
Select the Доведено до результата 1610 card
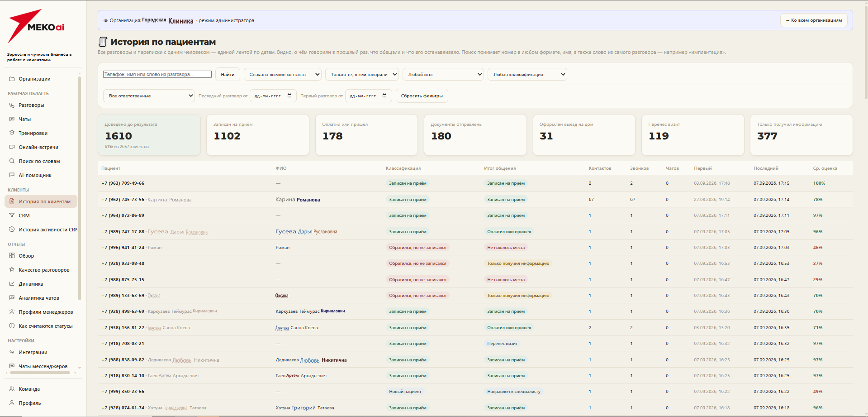[x=149, y=135]
